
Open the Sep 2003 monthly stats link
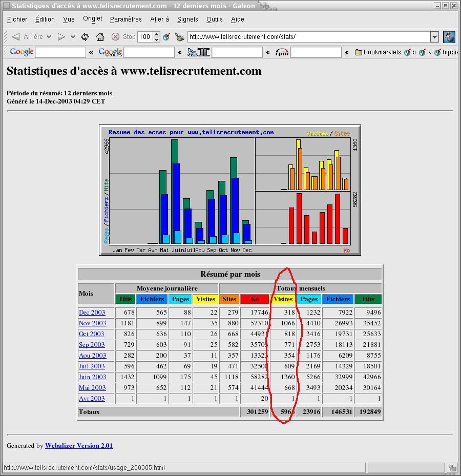click(x=92, y=344)
